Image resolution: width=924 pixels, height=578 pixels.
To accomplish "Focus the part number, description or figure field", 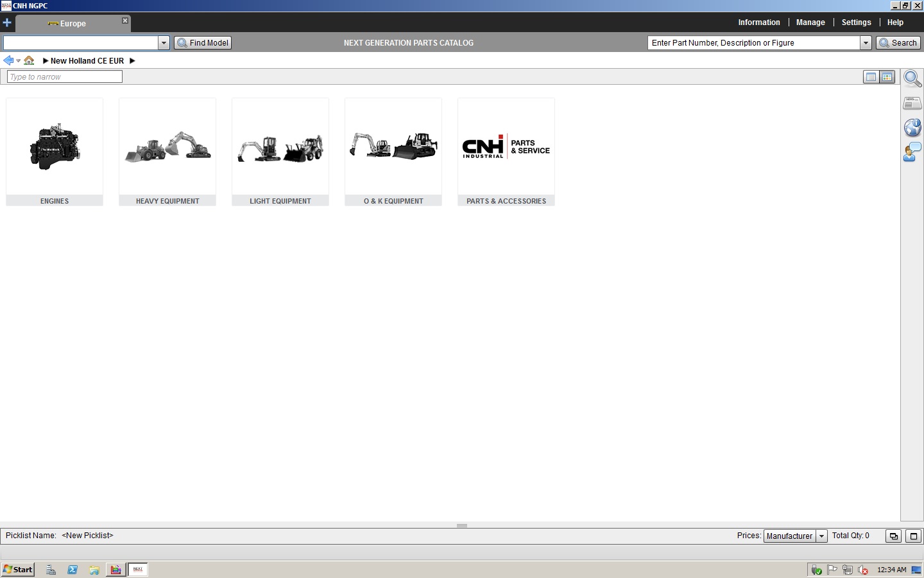I will [754, 43].
